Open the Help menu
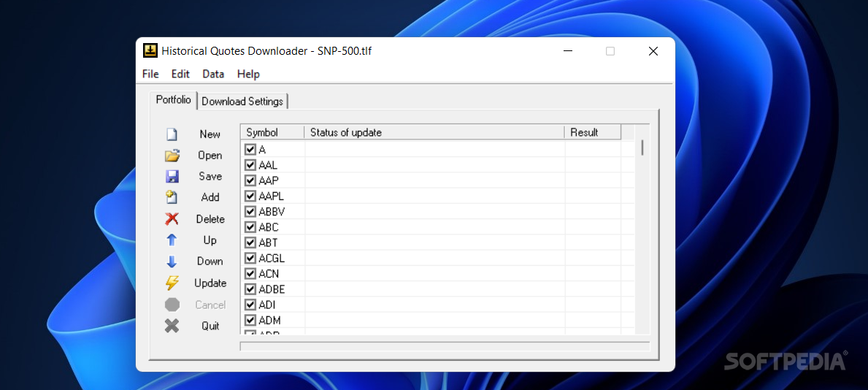The width and height of the screenshot is (868, 390). 248,74
